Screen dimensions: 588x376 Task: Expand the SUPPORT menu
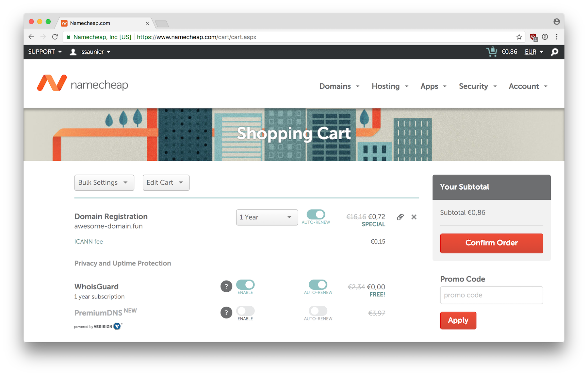click(x=45, y=52)
